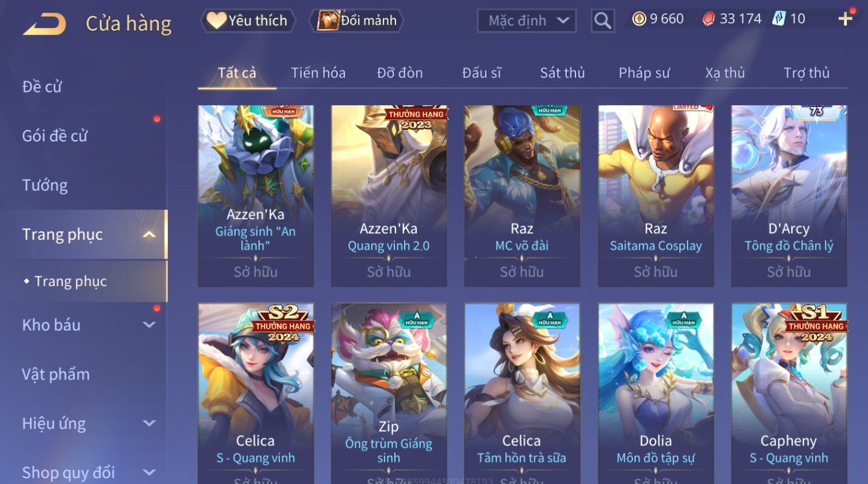
Task: Open the Mặc định sort dropdown
Action: pos(527,21)
